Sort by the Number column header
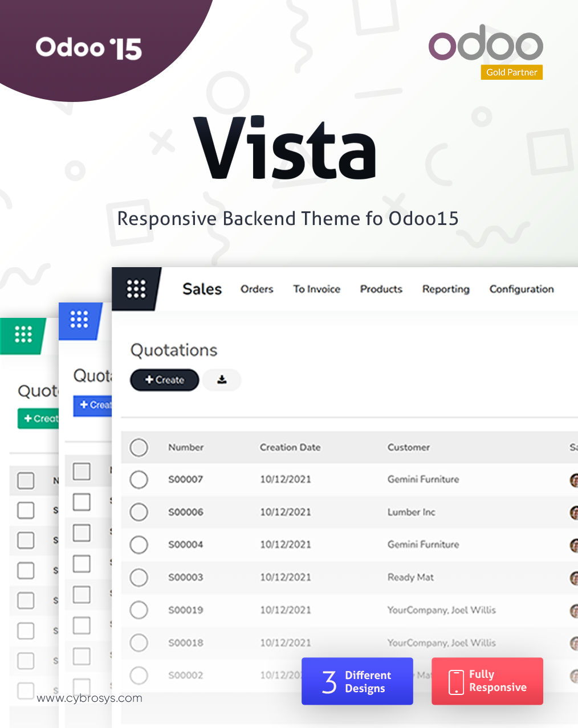The height and width of the screenshot is (728, 578). pyautogui.click(x=186, y=448)
